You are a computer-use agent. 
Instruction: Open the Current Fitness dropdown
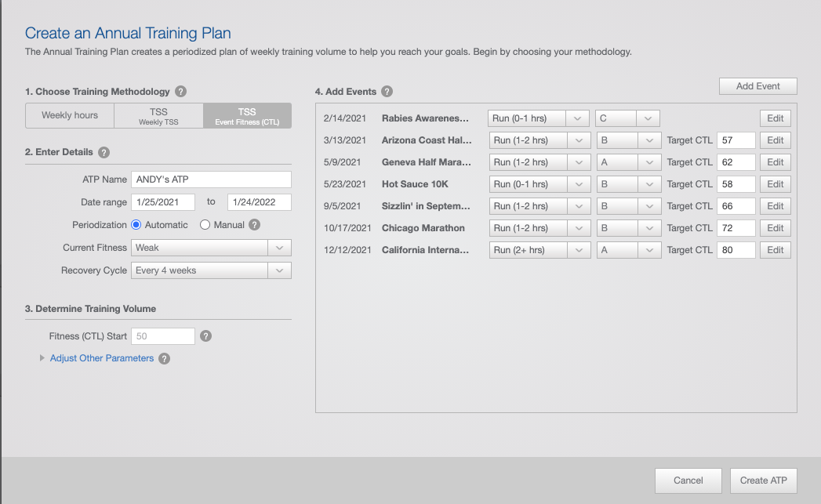(x=279, y=247)
